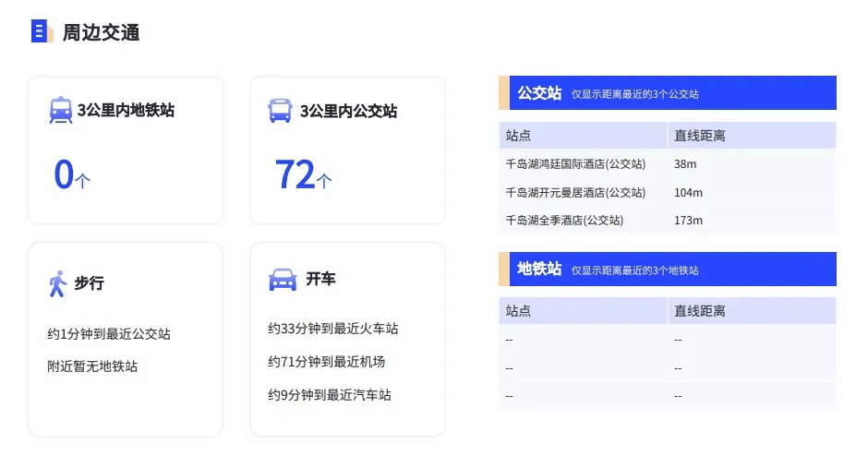This screenshot has height=468, width=868.
Task: Select the 周边交通 heading
Action: coord(101,32)
